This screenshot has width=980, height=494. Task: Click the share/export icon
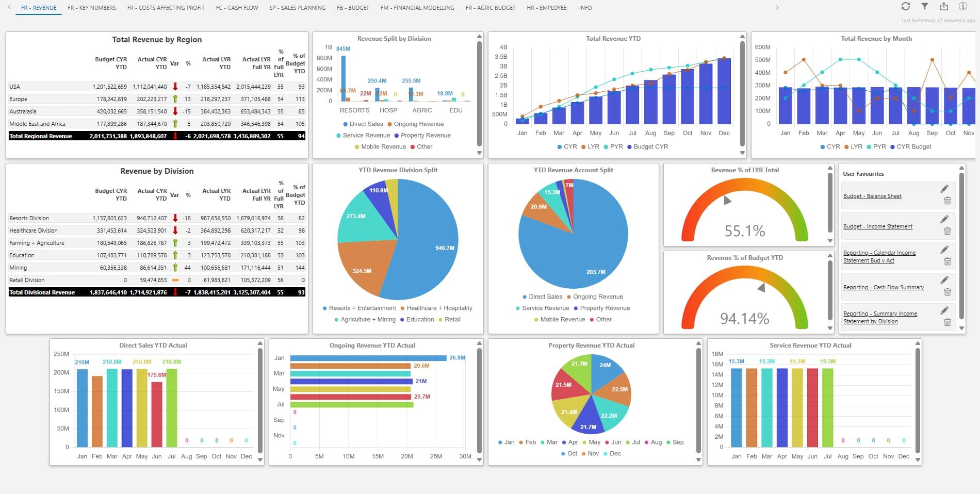[x=944, y=6]
